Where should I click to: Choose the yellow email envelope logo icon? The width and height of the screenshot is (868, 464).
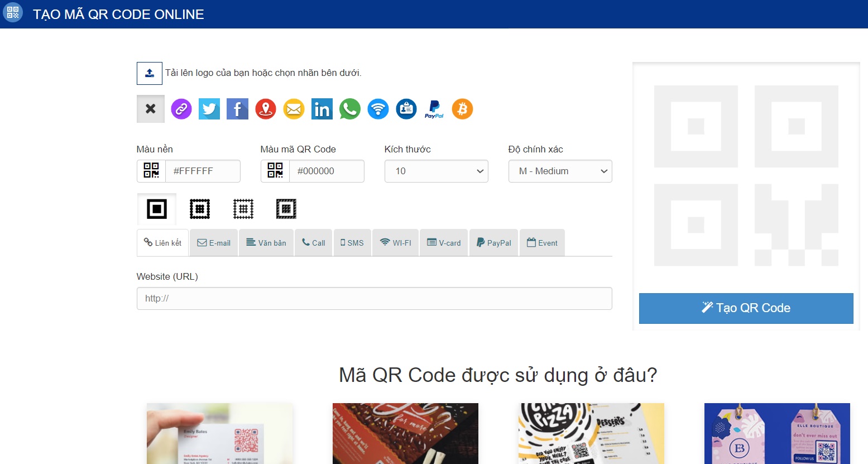[294, 109]
